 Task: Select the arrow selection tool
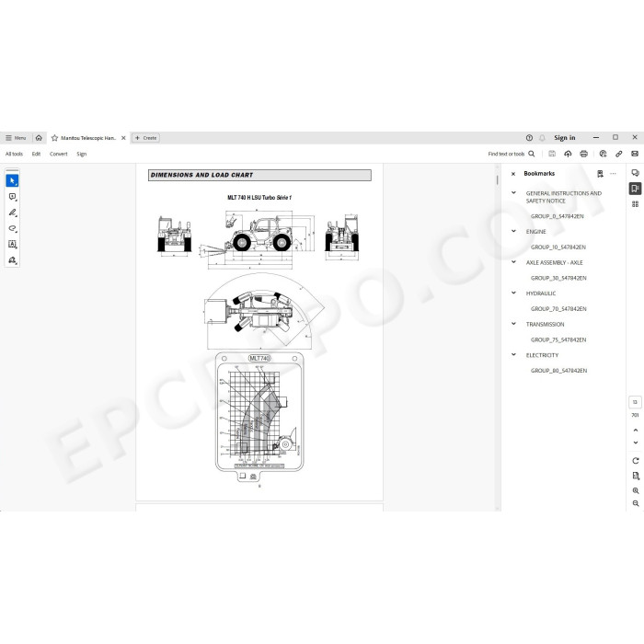[x=12, y=180]
